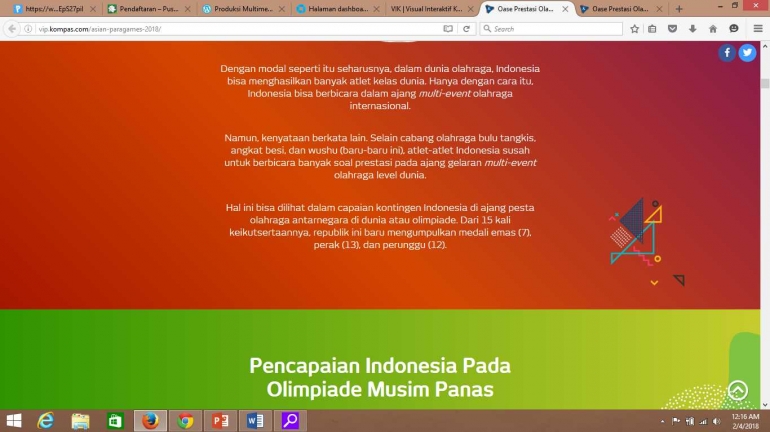Screen dimensions: 770x432
Task: Click the scroll-to-top arrow circle
Action: pos(738,391)
